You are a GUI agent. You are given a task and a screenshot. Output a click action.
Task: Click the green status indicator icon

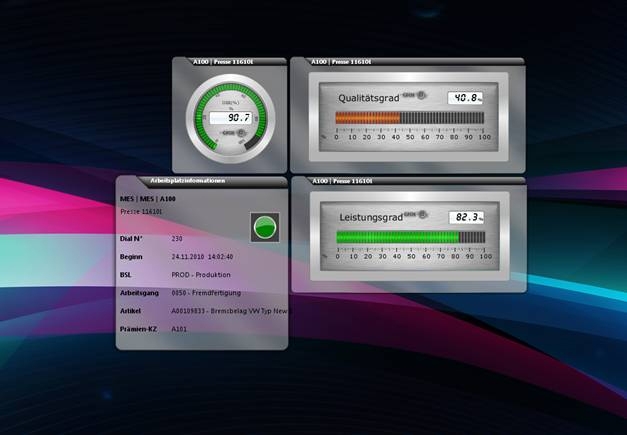pos(265,227)
